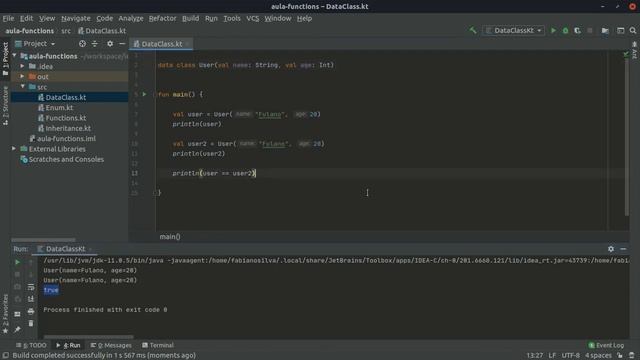Toggle soft-wrap in the Run console
The height and width of the screenshot is (360, 640).
click(x=31, y=287)
